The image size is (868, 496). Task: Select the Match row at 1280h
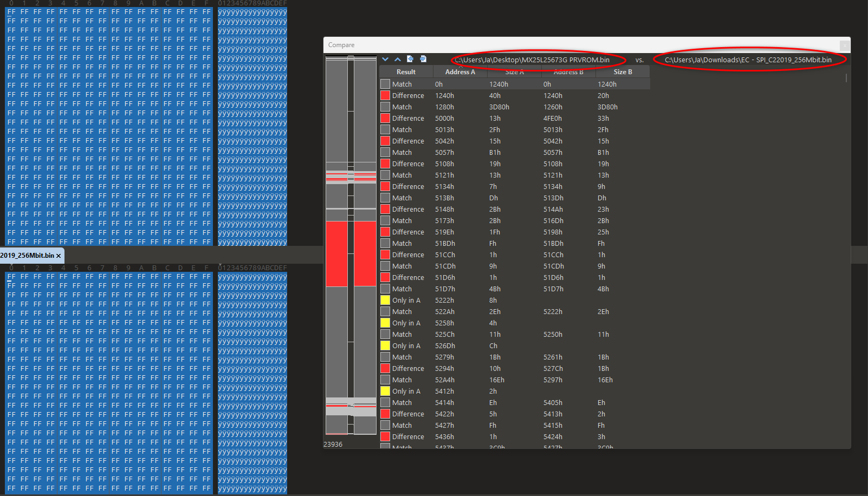(515, 107)
